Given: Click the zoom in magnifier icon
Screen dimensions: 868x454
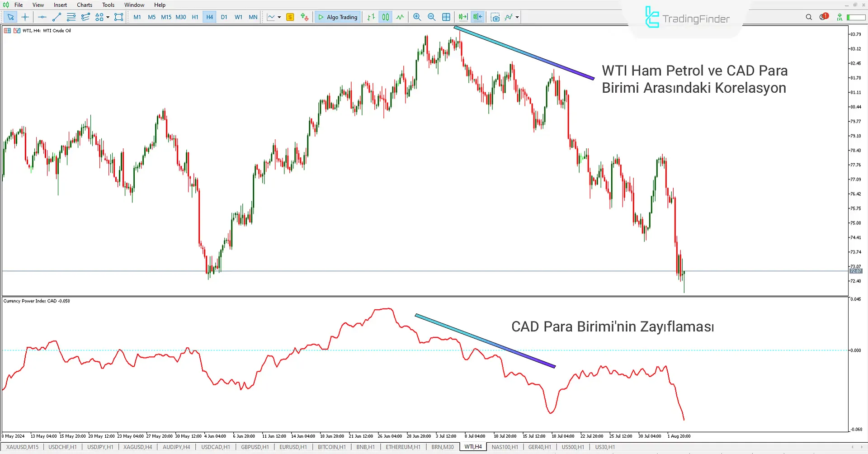Looking at the screenshot, I should (x=417, y=17).
